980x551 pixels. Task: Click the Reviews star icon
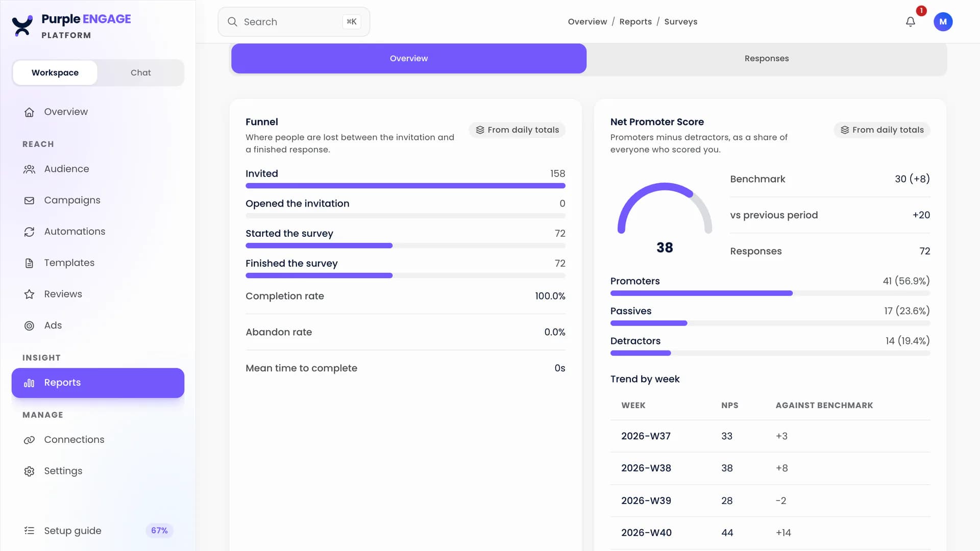pos(29,294)
